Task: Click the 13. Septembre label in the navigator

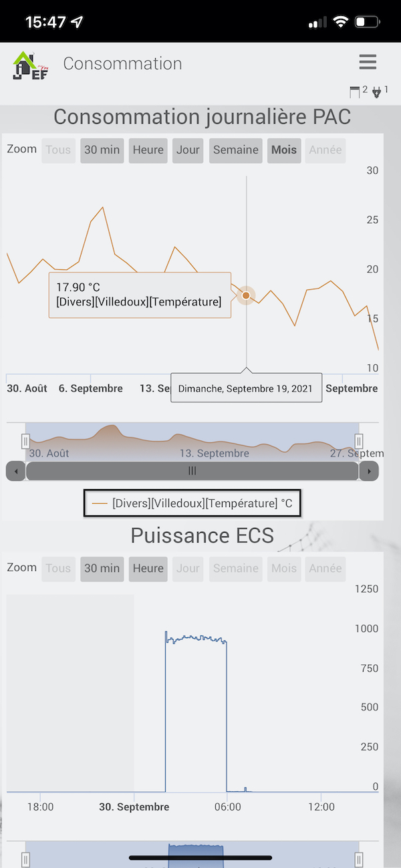Action: (214, 453)
